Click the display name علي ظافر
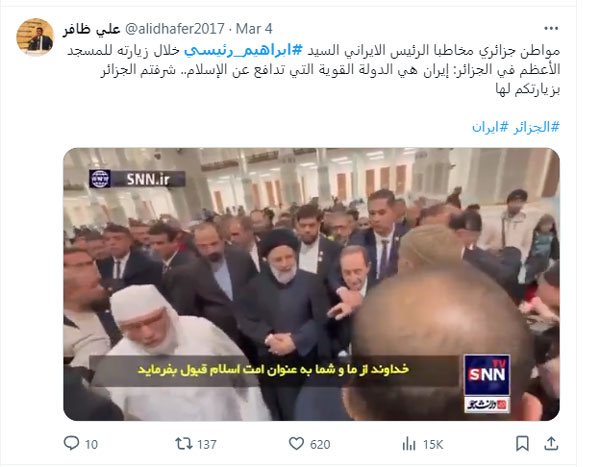Image resolution: width=600 pixels, height=467 pixels. 92,29
